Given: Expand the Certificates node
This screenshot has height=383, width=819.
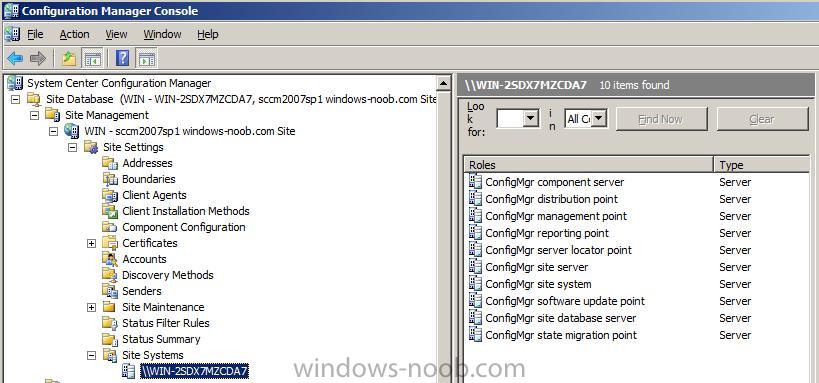Looking at the screenshot, I should (91, 243).
